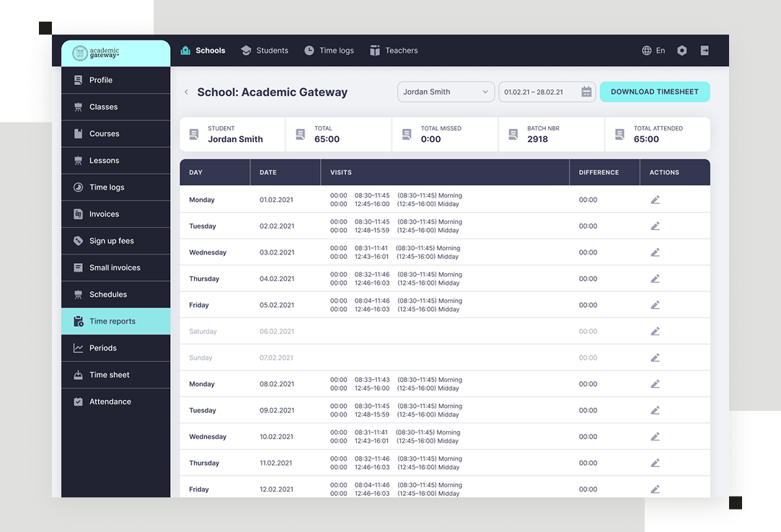
Task: Open the En language selector
Action: point(660,50)
